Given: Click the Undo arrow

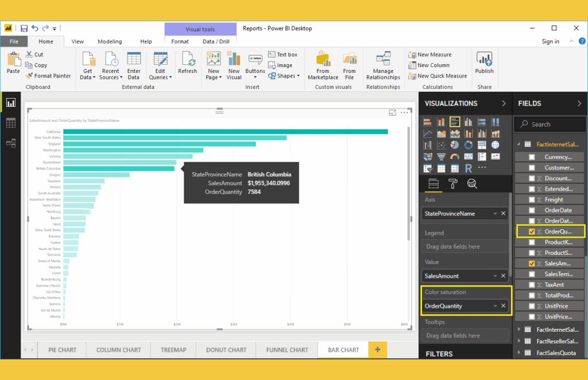Looking at the screenshot, I should coord(35,28).
